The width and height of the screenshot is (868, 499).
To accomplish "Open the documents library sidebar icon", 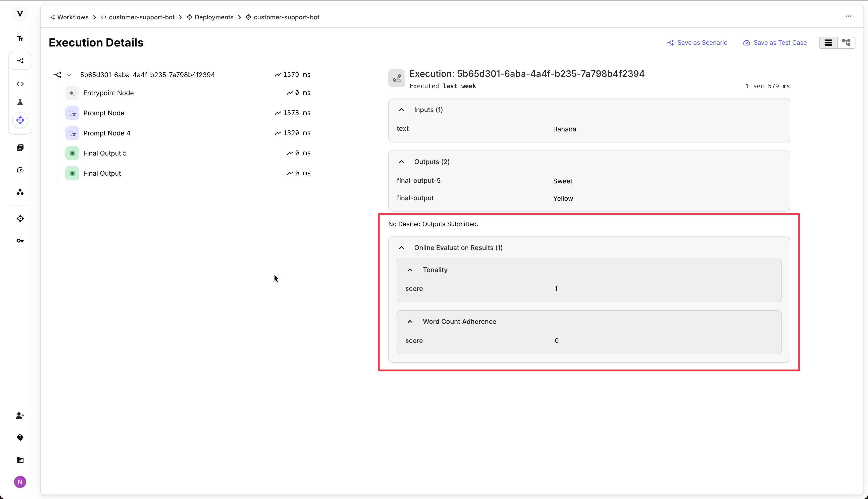I will pyautogui.click(x=20, y=148).
